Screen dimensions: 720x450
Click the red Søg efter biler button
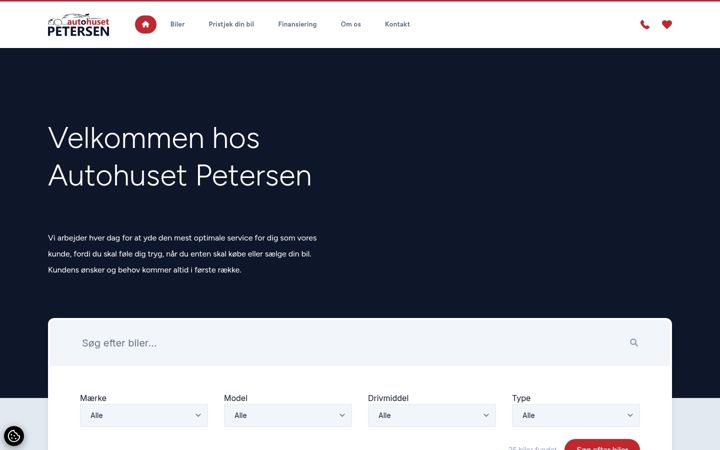click(602, 445)
